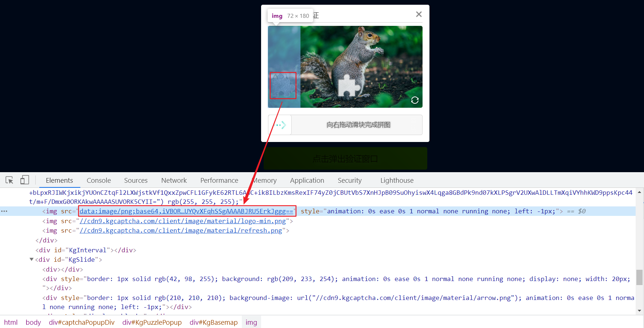Click the ellipsis next to selected img row
This screenshot has width=644, height=328.
click(4, 211)
